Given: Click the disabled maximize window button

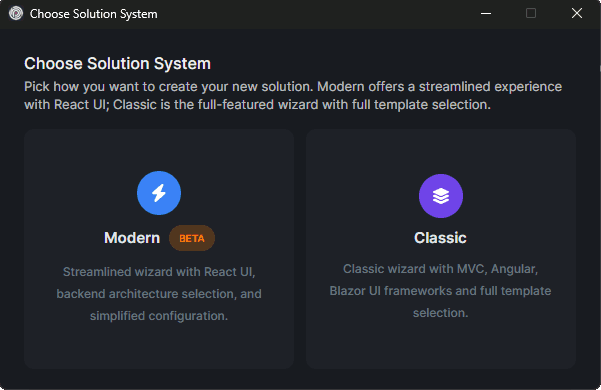Looking at the screenshot, I should tap(531, 13).
